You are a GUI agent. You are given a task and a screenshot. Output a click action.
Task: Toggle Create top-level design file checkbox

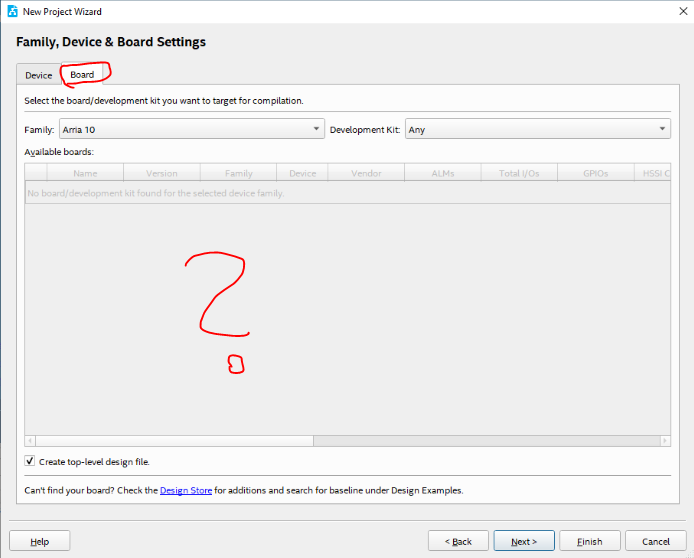[x=30, y=461]
